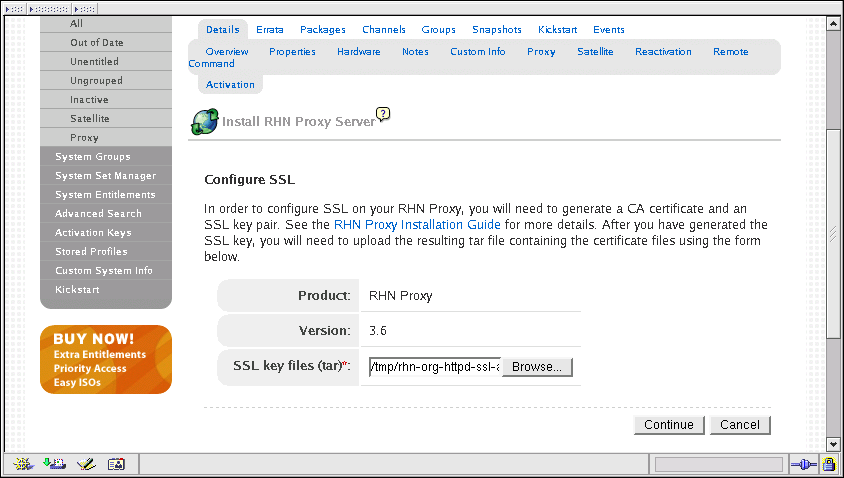
Task: Open the Address Book status bar icon
Action: point(116,463)
